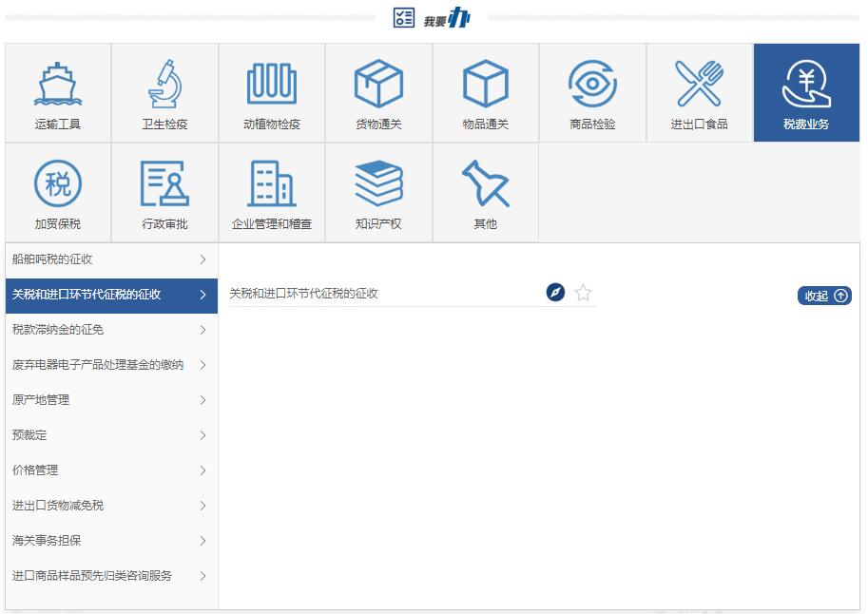Select the 商品检验 eye icon
Image resolution: width=868 pixels, height=614 pixels.
[592, 85]
